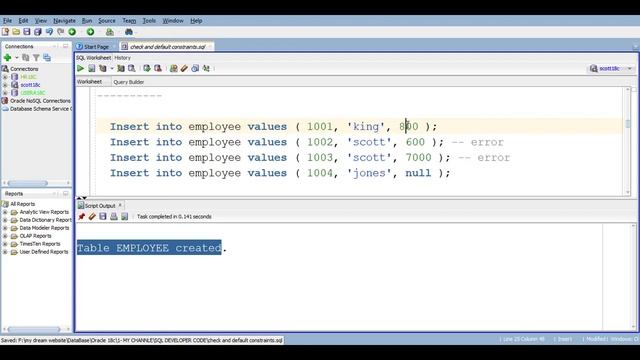The height and width of the screenshot is (360, 640).
Task: Open the Help menu
Action: (x=196, y=20)
